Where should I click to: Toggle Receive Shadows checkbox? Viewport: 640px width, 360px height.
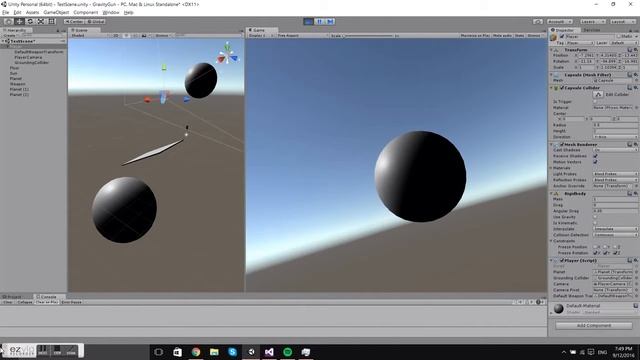pos(595,156)
